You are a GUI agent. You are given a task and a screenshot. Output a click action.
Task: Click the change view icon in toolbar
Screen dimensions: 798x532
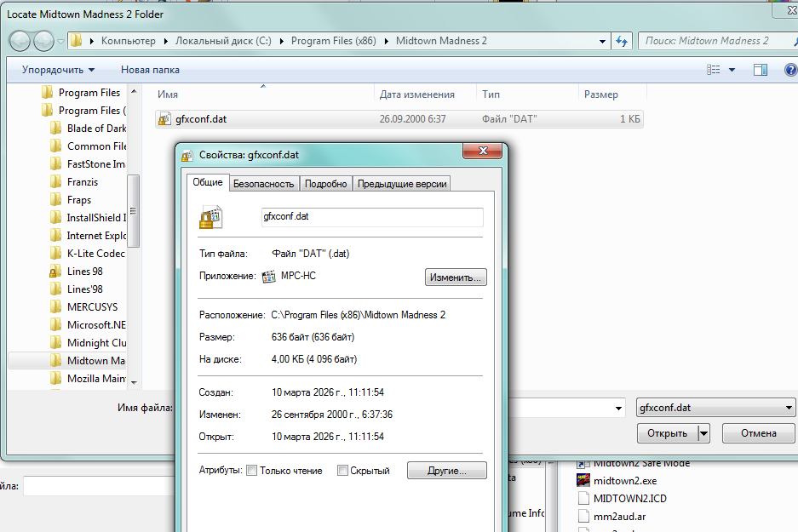pos(714,70)
